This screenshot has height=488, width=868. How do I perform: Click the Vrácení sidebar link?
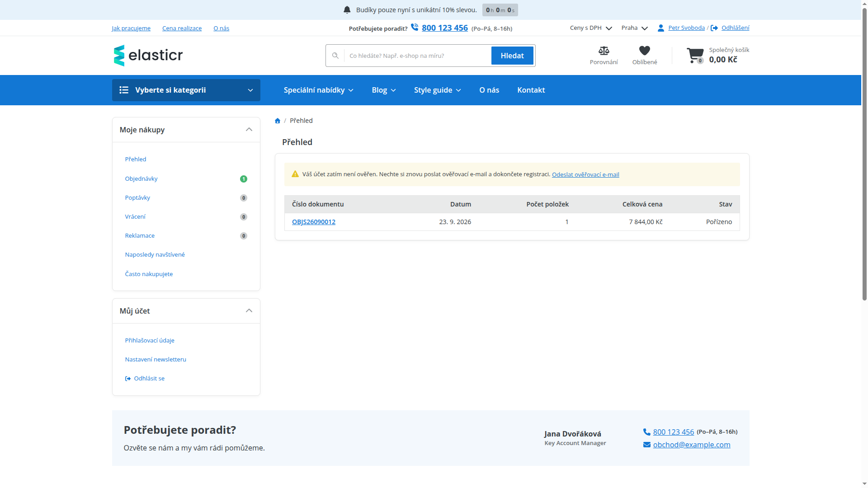(135, 216)
